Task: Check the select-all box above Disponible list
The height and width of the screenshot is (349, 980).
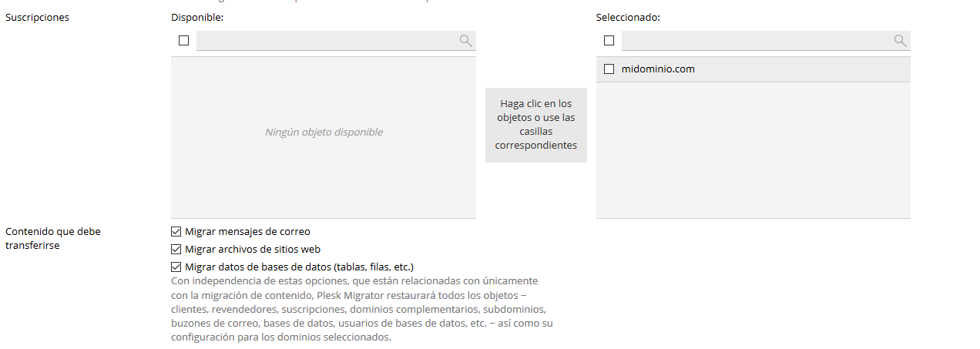Action: [x=183, y=41]
